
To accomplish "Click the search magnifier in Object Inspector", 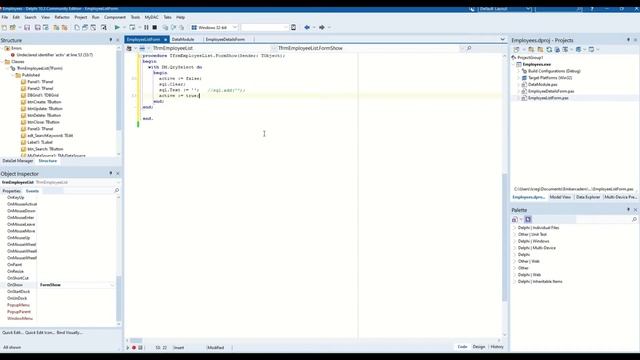I will tap(116, 191).
